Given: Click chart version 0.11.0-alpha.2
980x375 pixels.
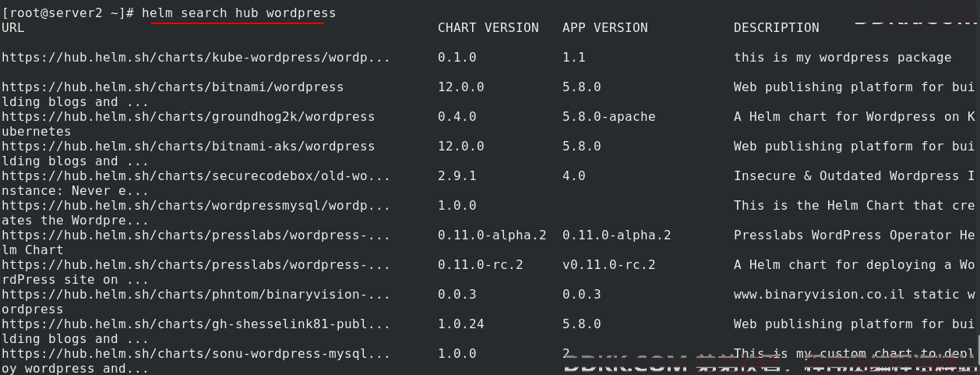Looking at the screenshot, I should click(492, 235).
